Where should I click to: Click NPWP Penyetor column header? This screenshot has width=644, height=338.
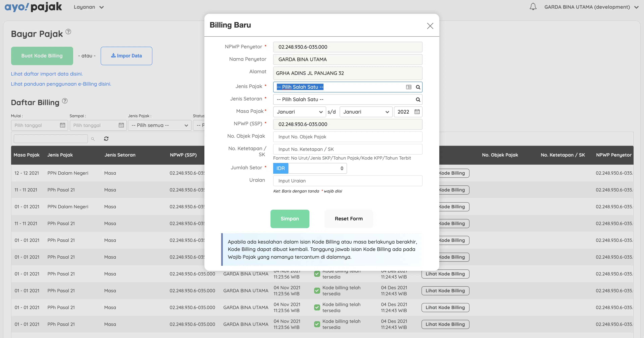coord(614,155)
